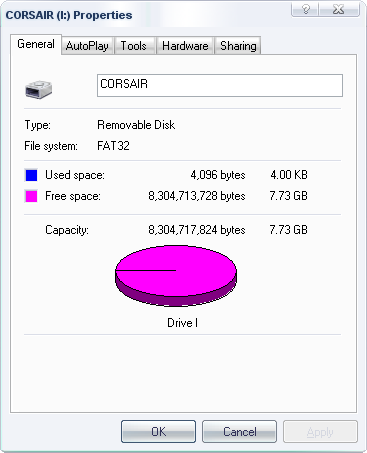The width and height of the screenshot is (367, 453).
Task: Click the "8,304,717,824 bytes" capacity value
Action: [197, 230]
